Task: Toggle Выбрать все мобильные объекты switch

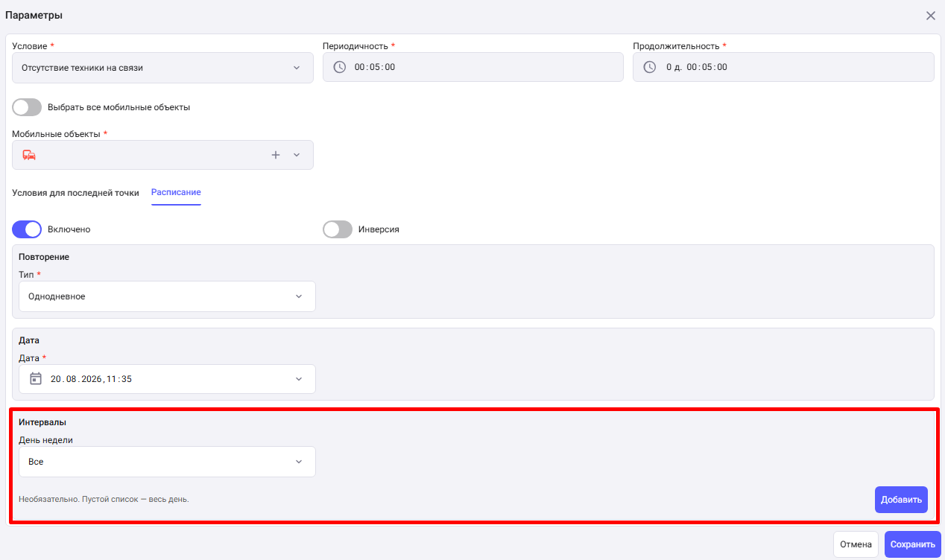Action: coord(27,107)
